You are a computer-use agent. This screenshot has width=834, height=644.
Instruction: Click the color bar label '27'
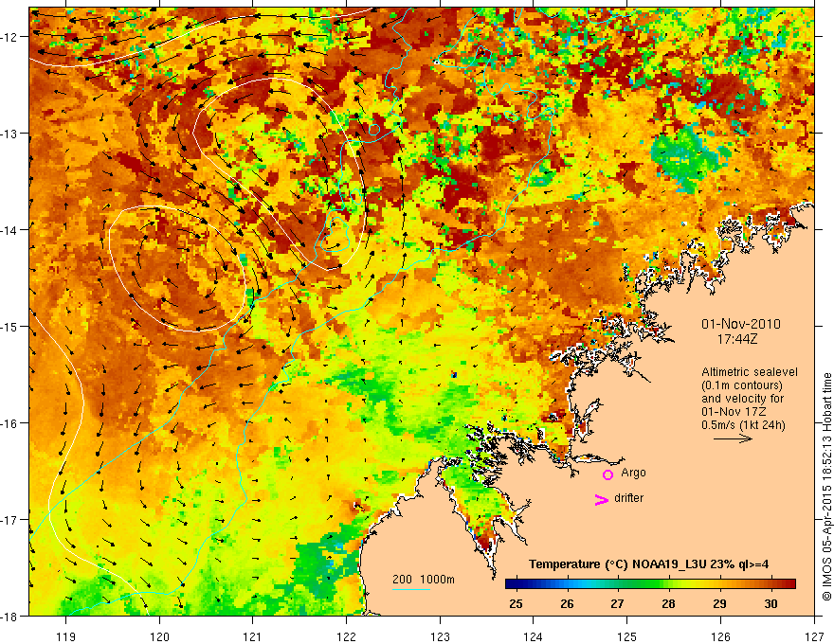click(x=617, y=603)
